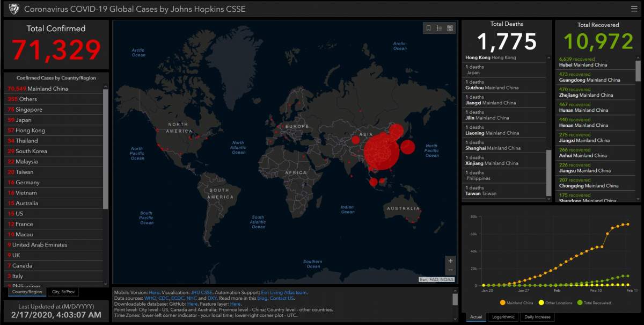Switch to the City, St/Prov tab
This screenshot has width=644, height=325.
[x=62, y=292]
